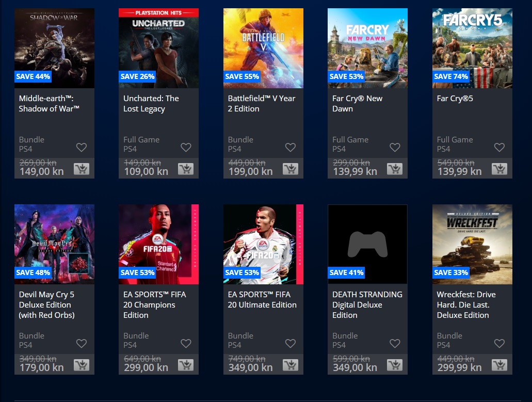Add Battlefield V Year 2 Edition to cart
The image size is (532, 402).
click(291, 169)
